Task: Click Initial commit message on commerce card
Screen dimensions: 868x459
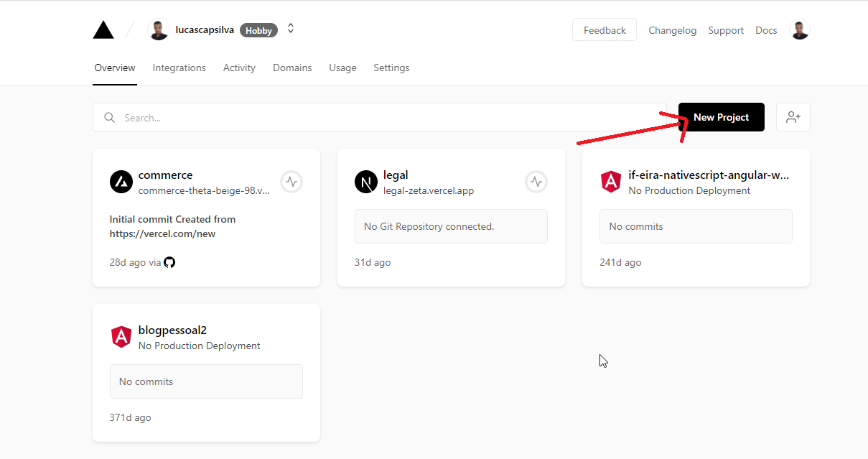Action: [172, 226]
